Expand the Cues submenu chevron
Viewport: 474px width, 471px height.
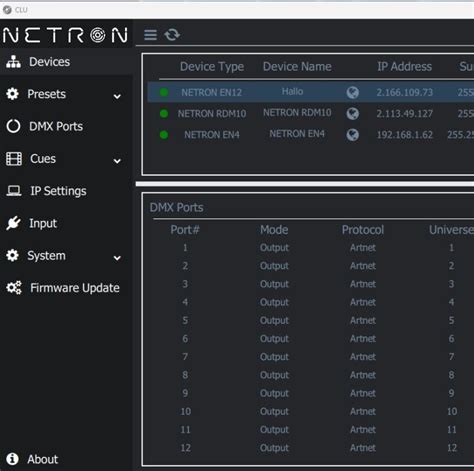pyautogui.click(x=117, y=161)
